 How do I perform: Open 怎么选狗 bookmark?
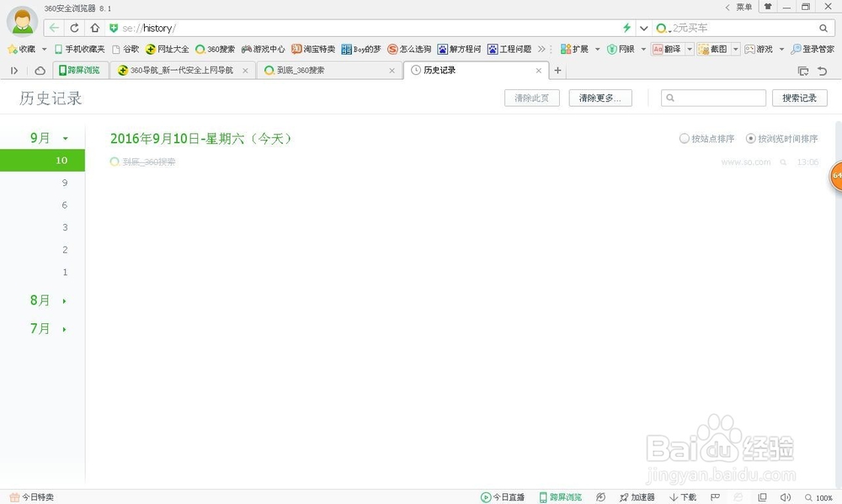pos(409,49)
